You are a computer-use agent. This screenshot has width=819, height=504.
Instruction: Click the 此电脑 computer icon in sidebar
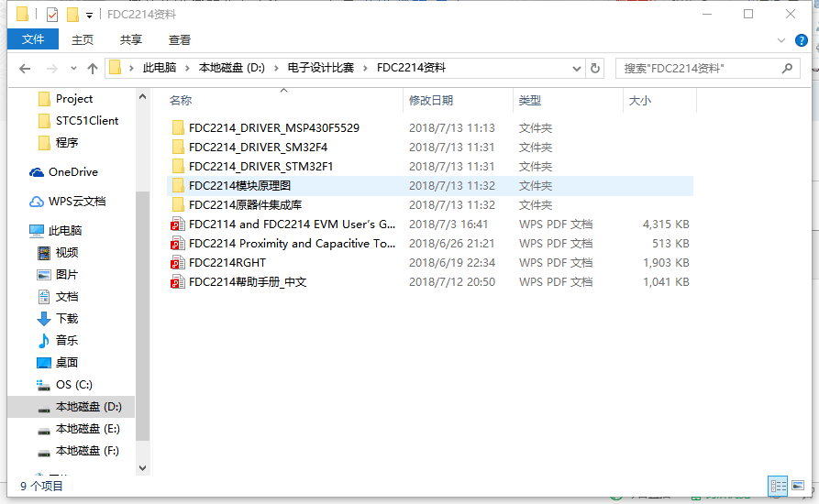(37, 231)
